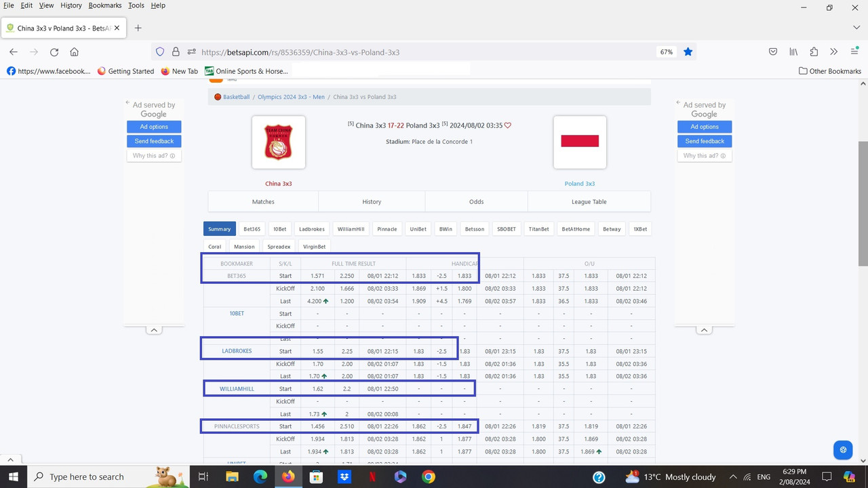The height and width of the screenshot is (488, 868).
Task: Toggle the blue bookmark star
Action: click(x=688, y=52)
